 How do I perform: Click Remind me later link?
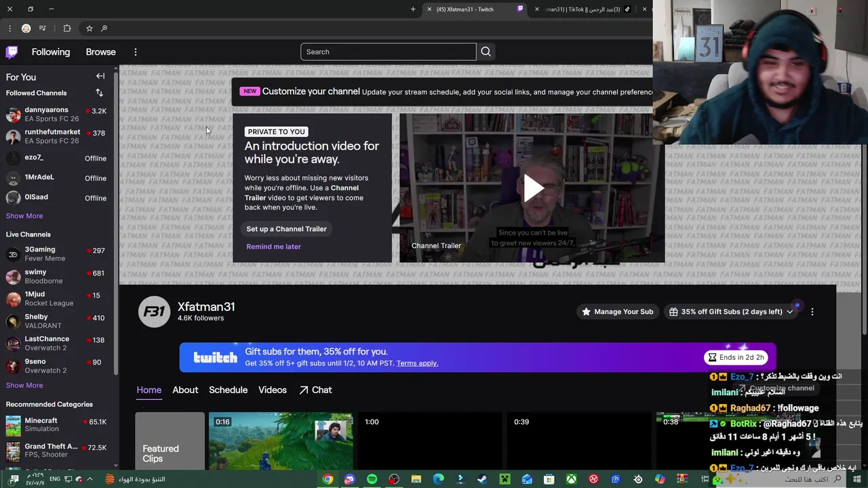(273, 247)
